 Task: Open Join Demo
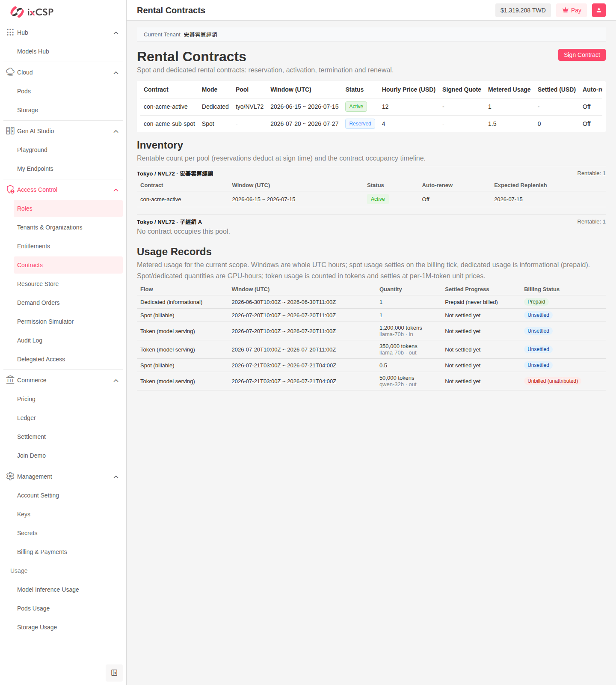[68, 456]
